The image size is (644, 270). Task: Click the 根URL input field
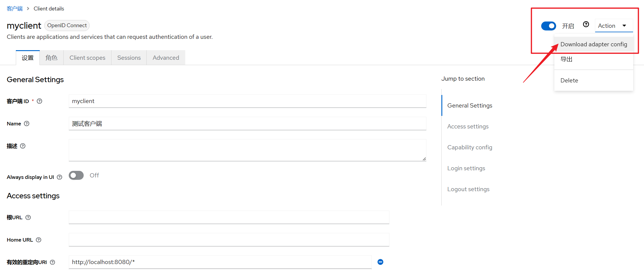[x=229, y=217]
